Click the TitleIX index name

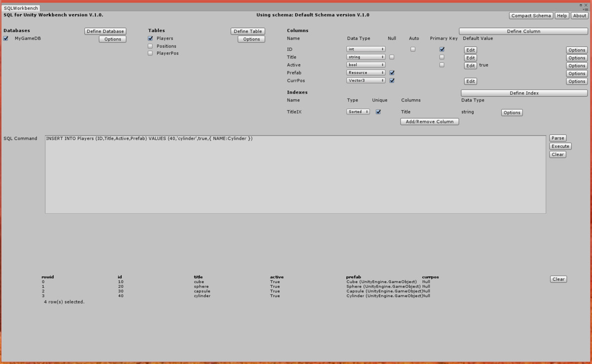click(294, 112)
